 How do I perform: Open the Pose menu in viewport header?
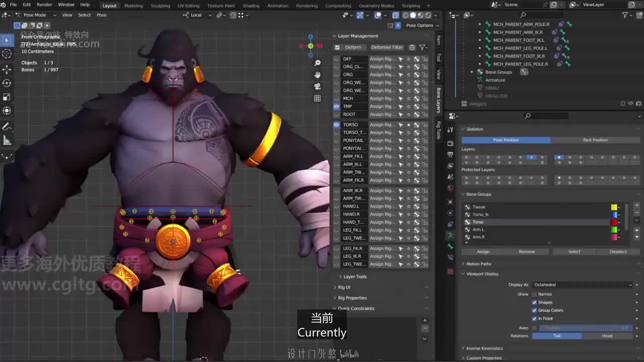coord(102,15)
